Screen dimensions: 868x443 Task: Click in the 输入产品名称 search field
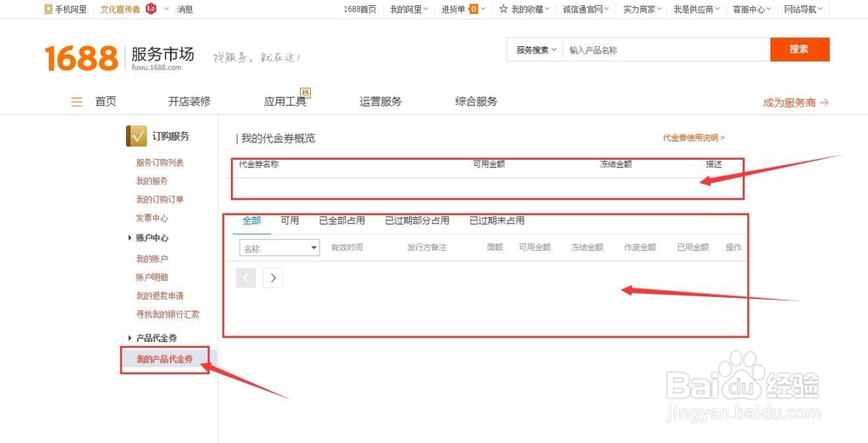click(666, 50)
